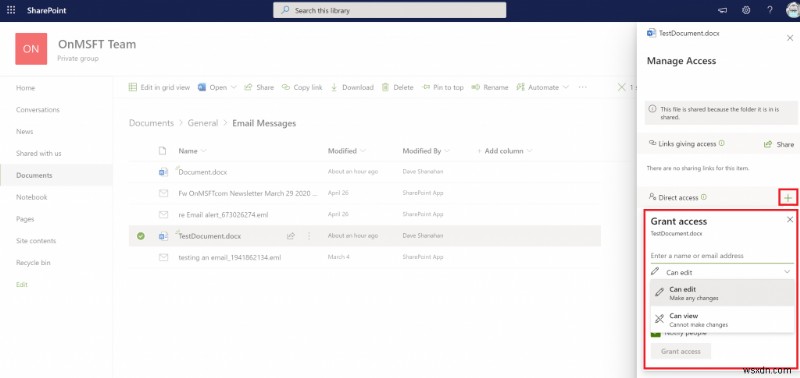Image resolution: width=800 pixels, height=378 pixels.
Task: Focus the Search this library box
Action: pyautogui.click(x=389, y=10)
